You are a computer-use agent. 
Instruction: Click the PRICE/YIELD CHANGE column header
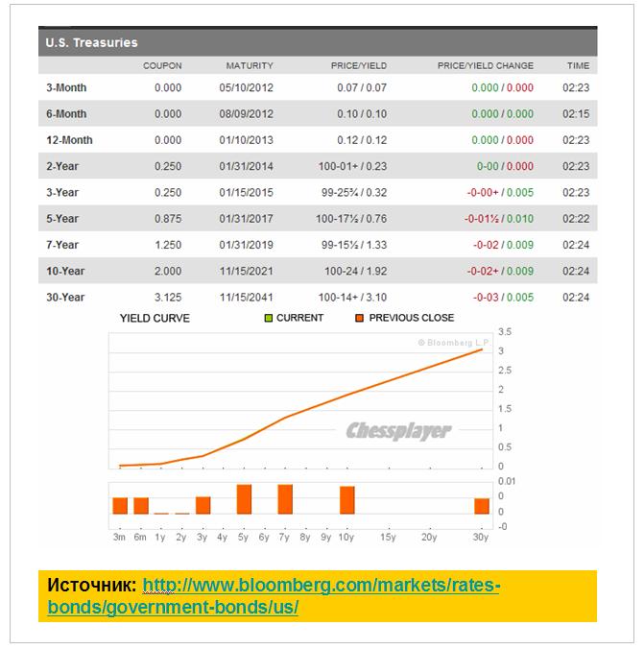[485, 66]
